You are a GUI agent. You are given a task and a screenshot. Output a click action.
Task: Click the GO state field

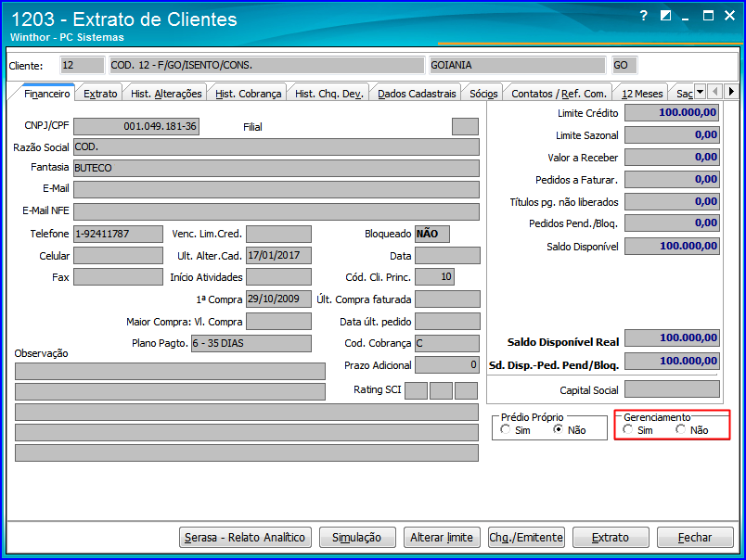[624, 65]
